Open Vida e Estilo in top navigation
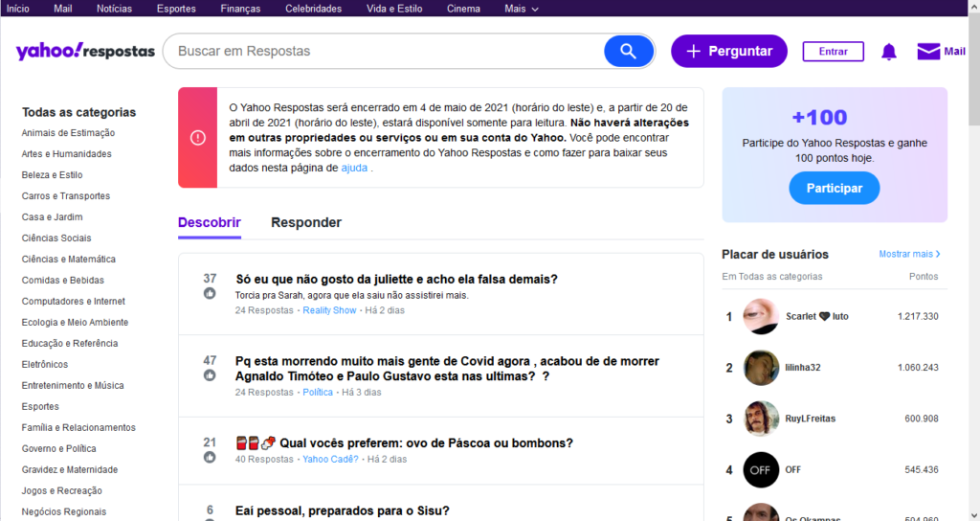980x521 pixels. [x=394, y=9]
